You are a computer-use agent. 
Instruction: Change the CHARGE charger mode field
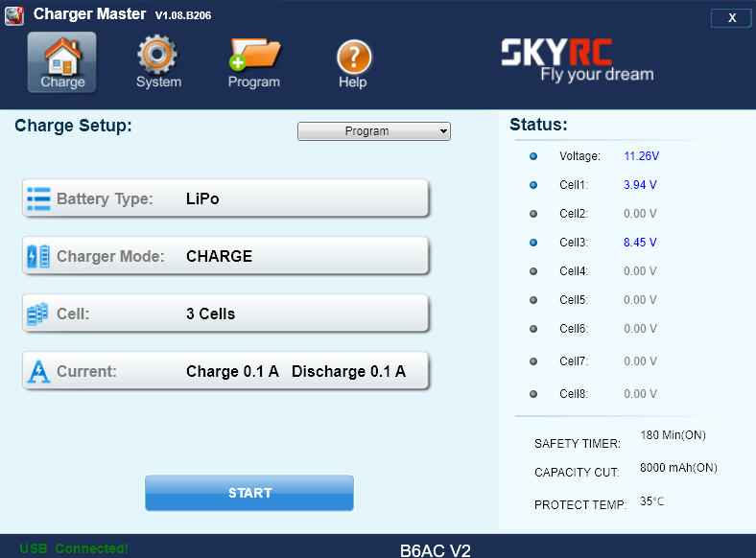tap(219, 256)
